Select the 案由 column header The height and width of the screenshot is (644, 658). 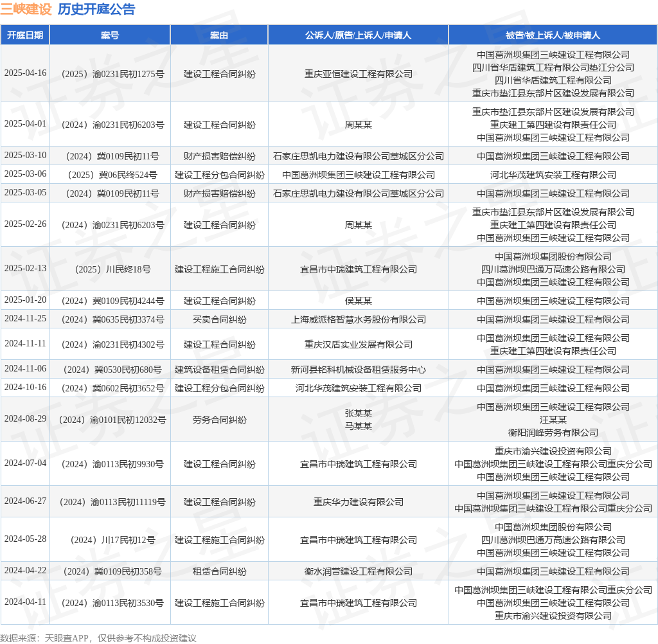[219, 35]
